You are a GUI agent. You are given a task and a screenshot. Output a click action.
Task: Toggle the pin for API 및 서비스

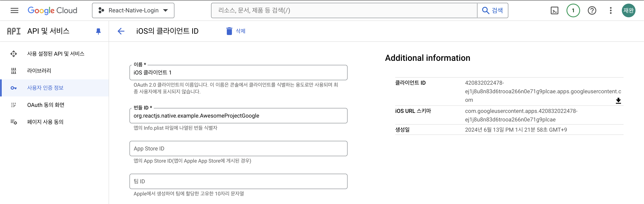pos(98,31)
